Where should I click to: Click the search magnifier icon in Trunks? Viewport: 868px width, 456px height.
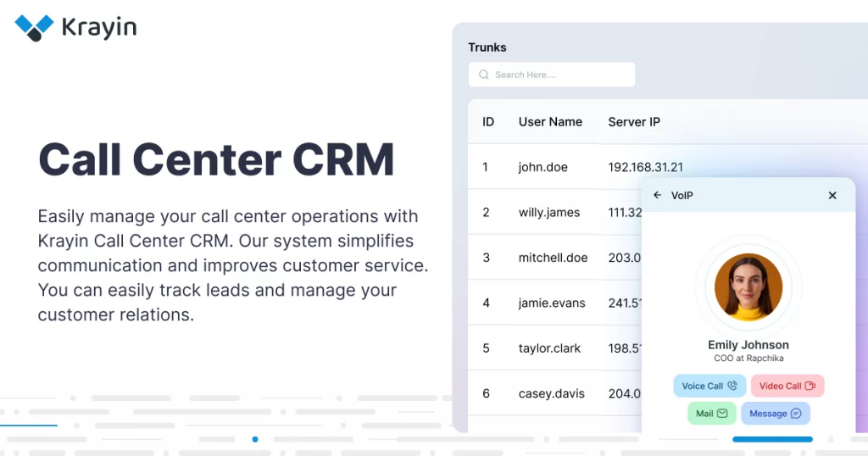484,75
